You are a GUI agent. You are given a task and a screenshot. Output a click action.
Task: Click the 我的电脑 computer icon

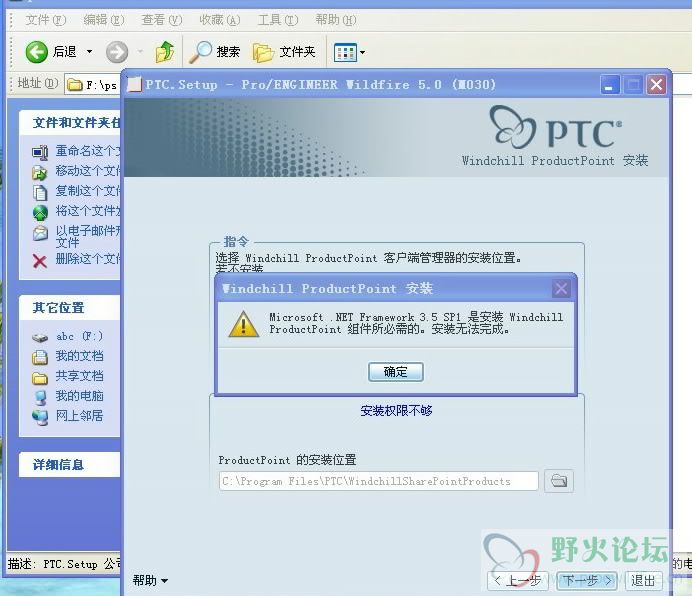[x=40, y=397]
